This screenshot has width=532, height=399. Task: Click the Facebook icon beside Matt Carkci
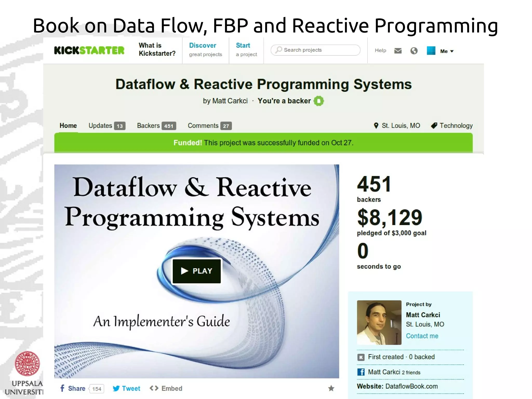361,372
